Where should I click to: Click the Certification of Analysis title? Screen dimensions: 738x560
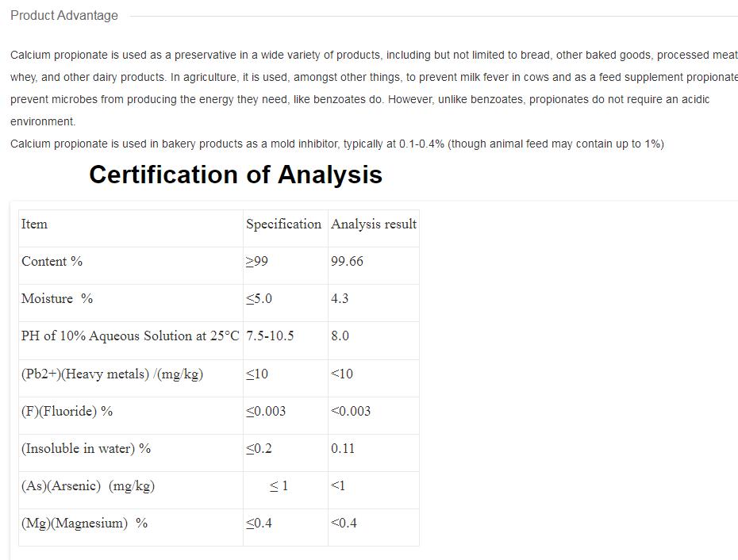pyautogui.click(x=236, y=175)
